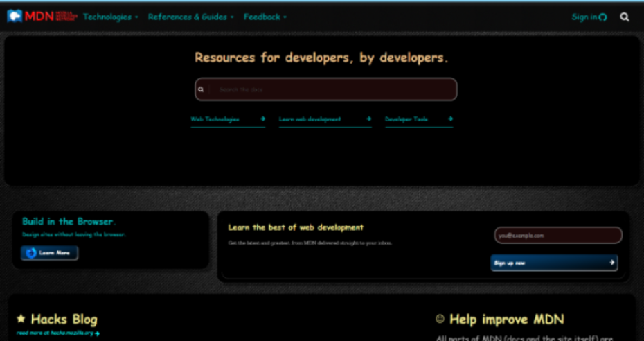
Task: Click the smiley icon beside Help improve MDN
Action: (x=440, y=318)
